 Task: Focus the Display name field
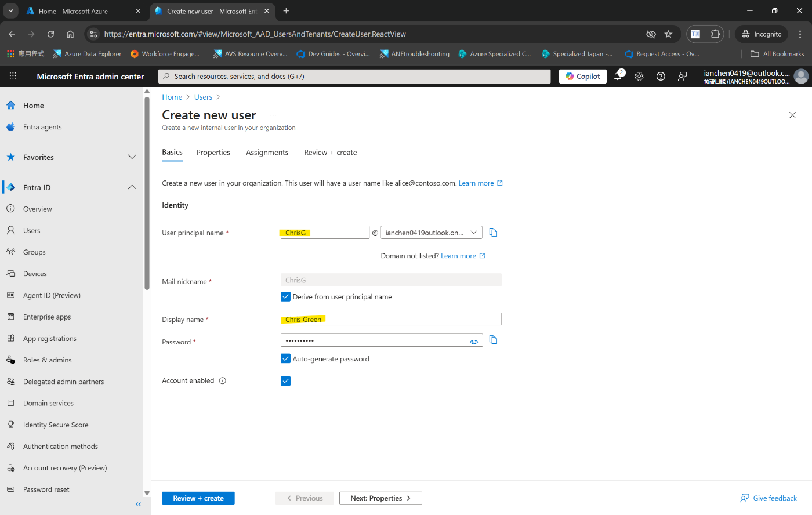pyautogui.click(x=391, y=319)
